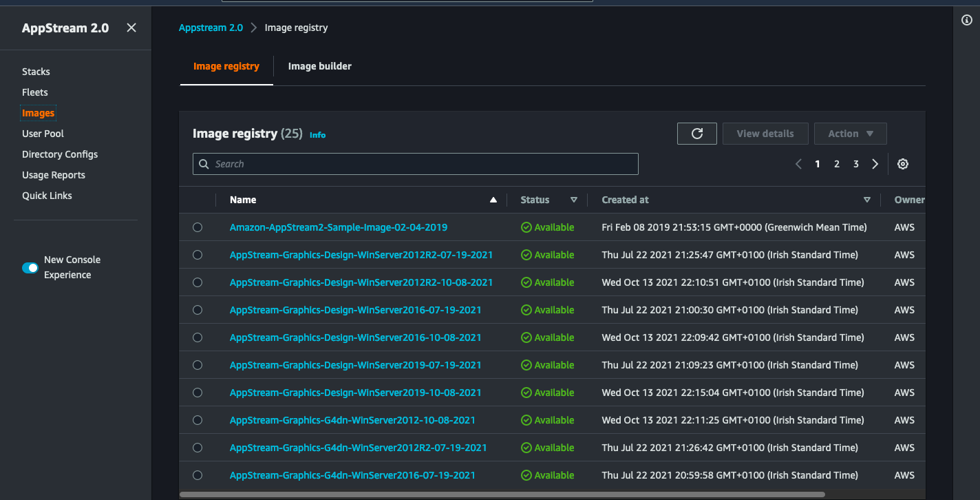
Task: Select radio for Amazon-AppStream2-Sample-Image-02-04-2019
Action: pos(198,227)
